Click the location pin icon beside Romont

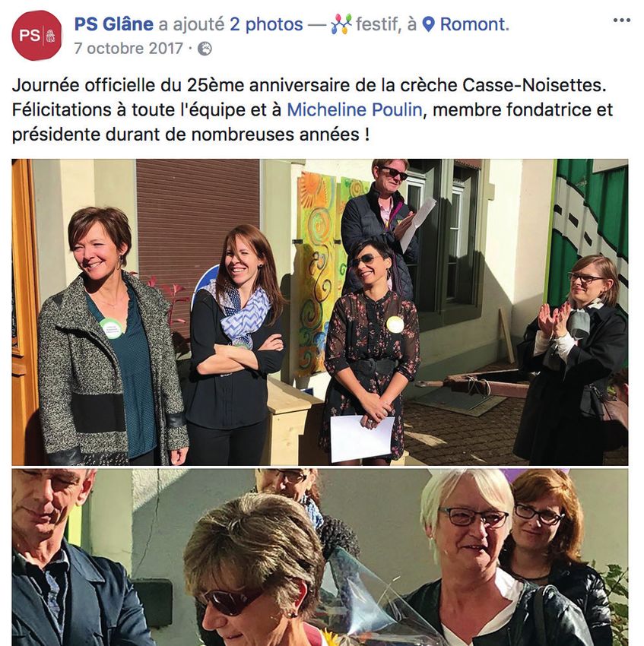click(429, 24)
